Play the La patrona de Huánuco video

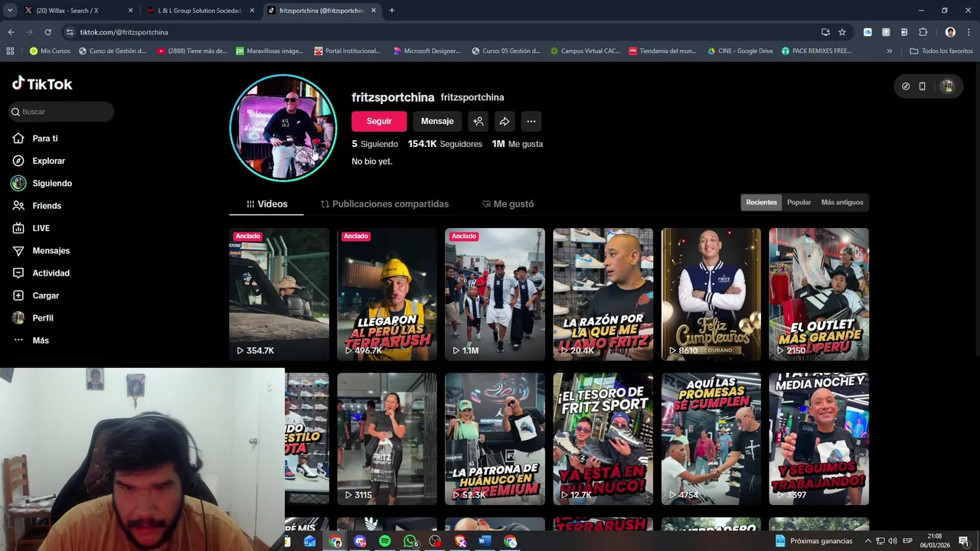pyautogui.click(x=495, y=439)
